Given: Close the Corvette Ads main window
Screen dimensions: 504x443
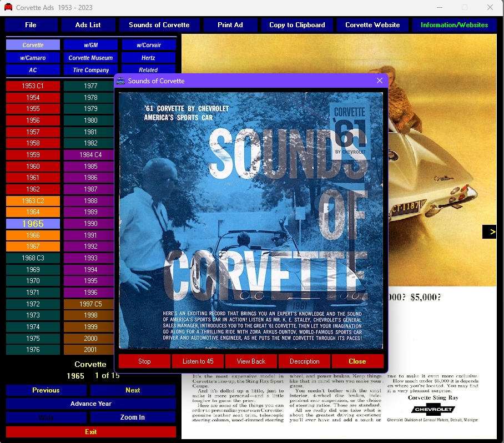Looking at the screenshot, I should point(490,7).
